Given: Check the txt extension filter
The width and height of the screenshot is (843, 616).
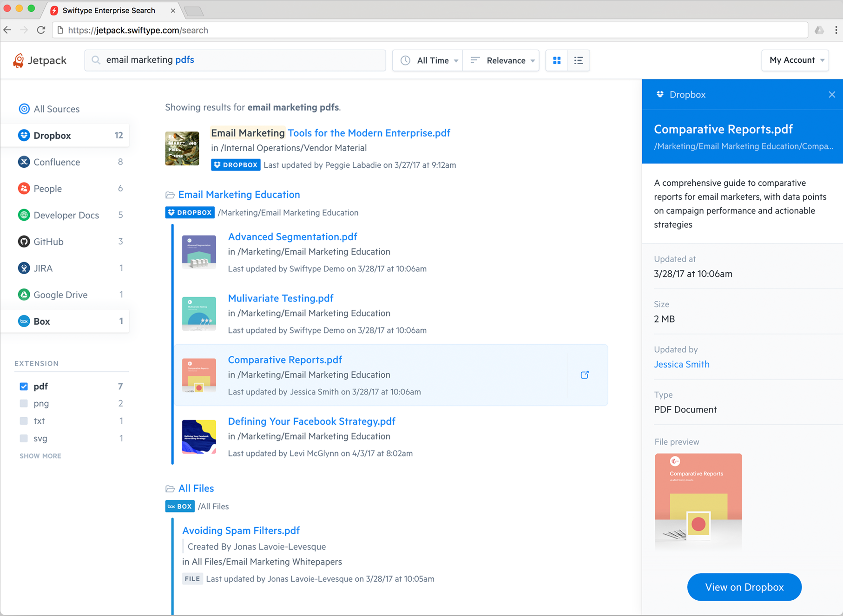Looking at the screenshot, I should (24, 421).
